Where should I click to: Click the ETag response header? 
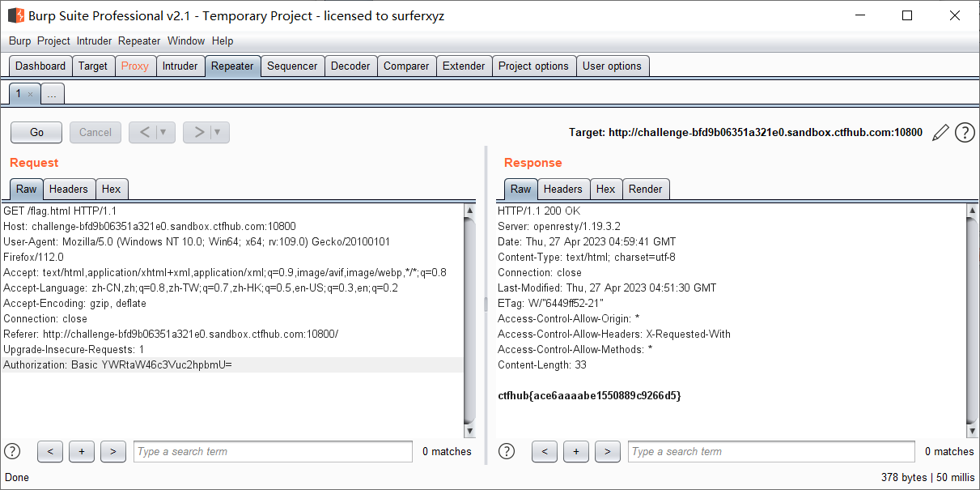coord(550,303)
